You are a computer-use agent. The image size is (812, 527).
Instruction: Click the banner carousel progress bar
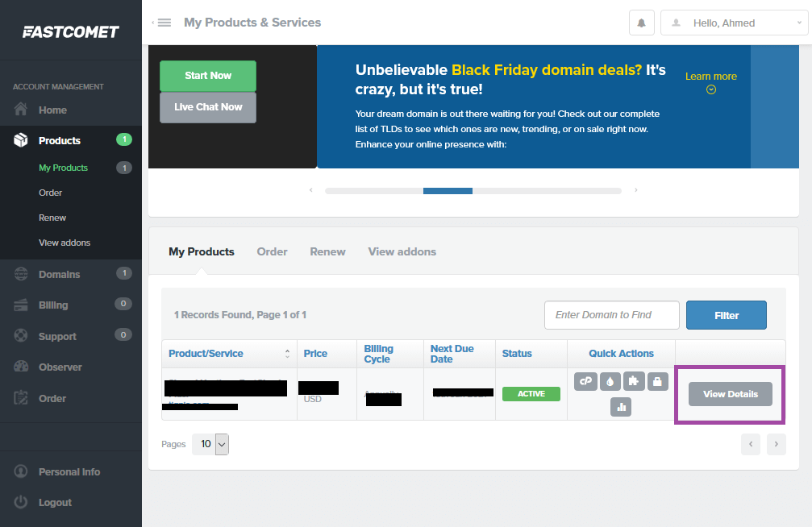coord(473,191)
